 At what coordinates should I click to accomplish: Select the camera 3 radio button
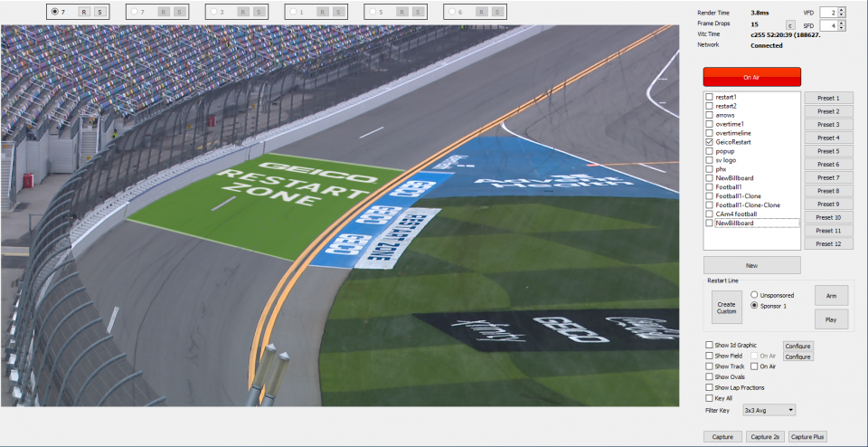(213, 12)
